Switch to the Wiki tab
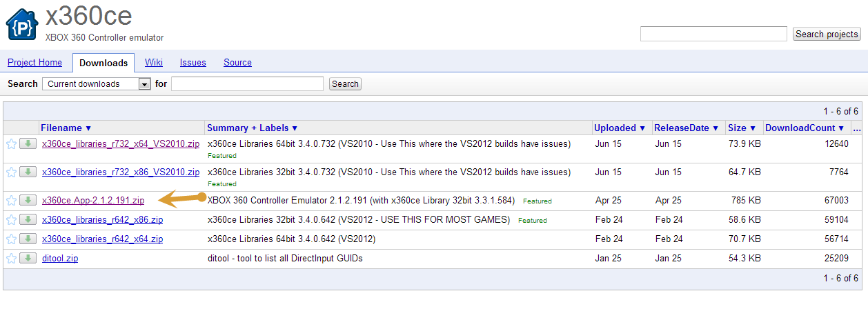 click(x=154, y=63)
